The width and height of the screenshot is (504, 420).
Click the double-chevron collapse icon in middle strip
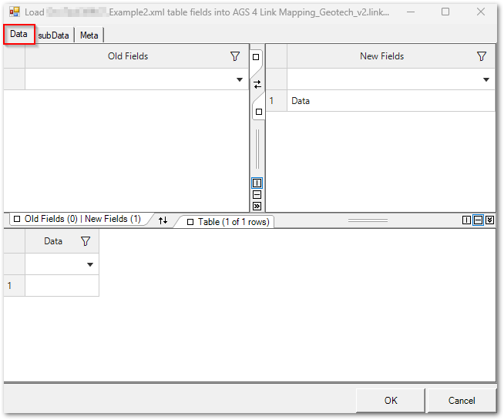coord(257,206)
